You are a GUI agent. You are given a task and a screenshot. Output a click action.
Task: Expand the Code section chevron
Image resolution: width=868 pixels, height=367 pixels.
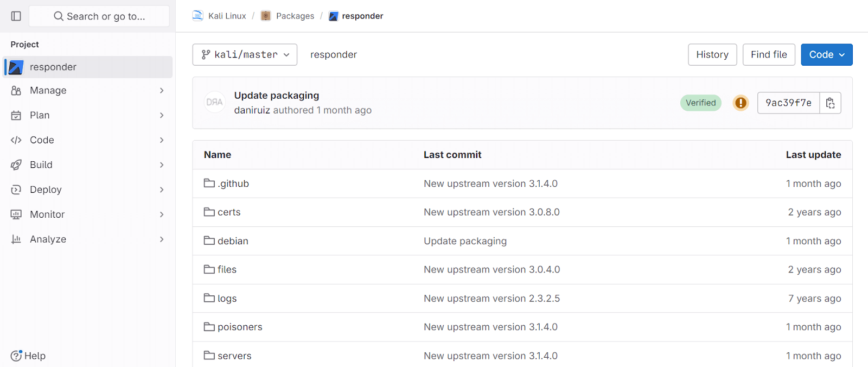click(x=162, y=140)
